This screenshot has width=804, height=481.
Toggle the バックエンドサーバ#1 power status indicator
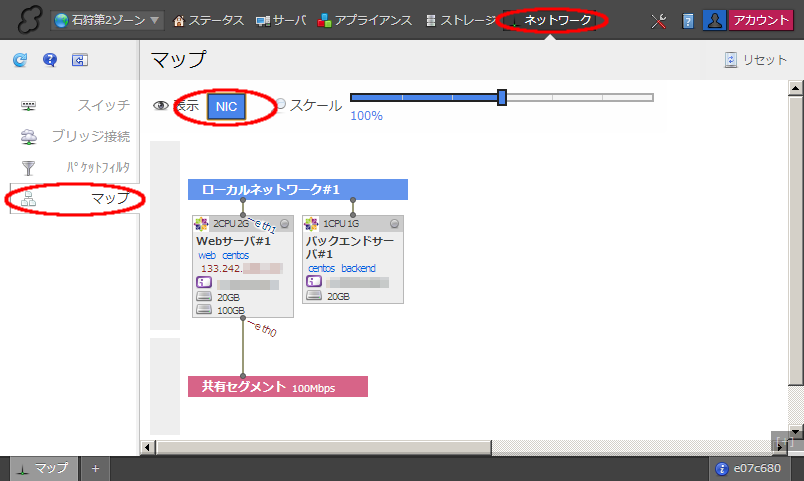(x=394, y=223)
